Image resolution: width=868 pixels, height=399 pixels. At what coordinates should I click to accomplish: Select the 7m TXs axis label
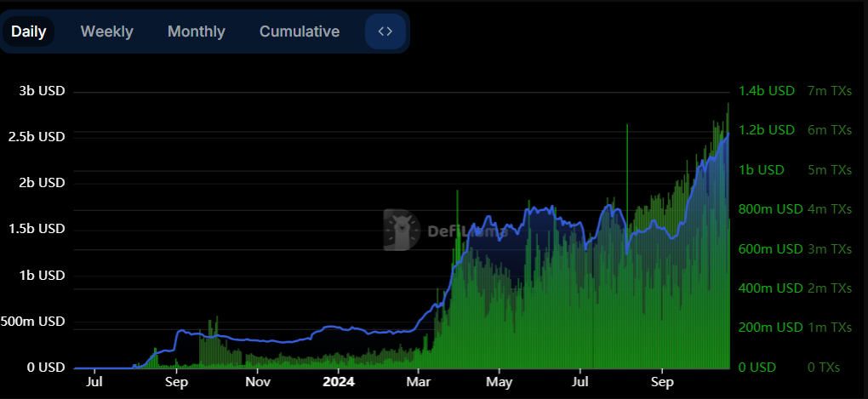829,91
